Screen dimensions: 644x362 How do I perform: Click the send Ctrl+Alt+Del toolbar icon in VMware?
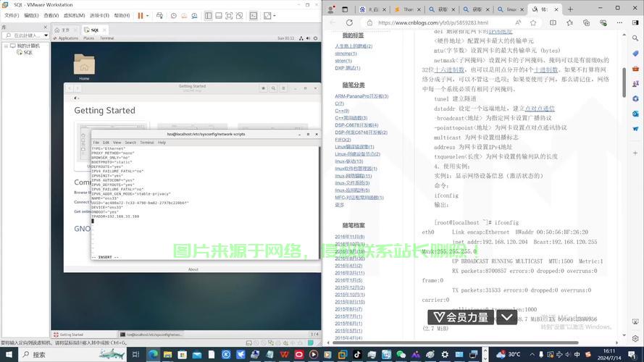click(x=159, y=16)
